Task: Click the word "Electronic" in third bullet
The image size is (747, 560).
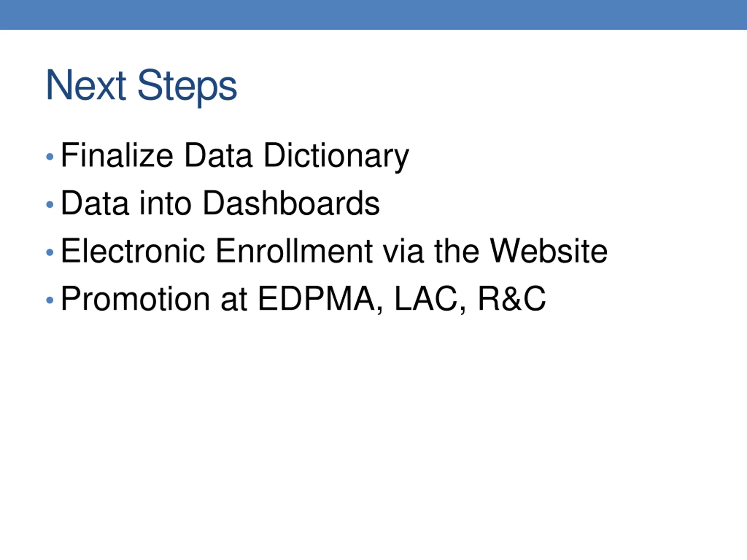Action: (x=133, y=251)
